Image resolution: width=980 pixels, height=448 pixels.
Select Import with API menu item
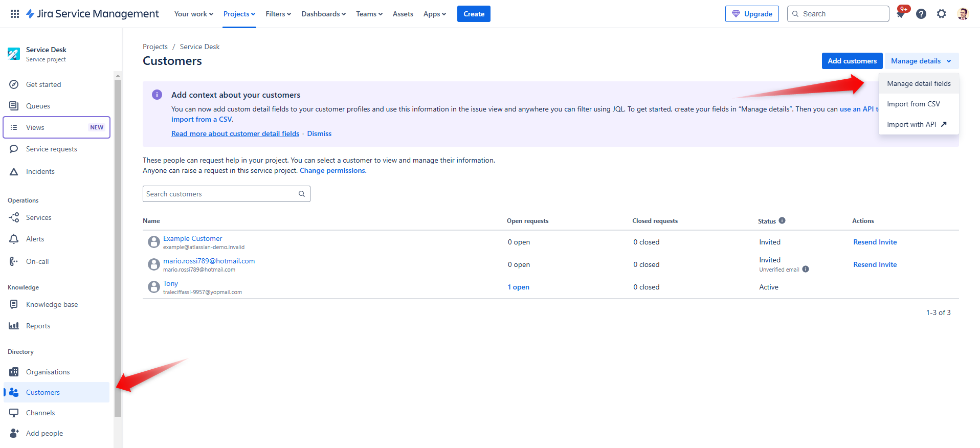click(919, 124)
